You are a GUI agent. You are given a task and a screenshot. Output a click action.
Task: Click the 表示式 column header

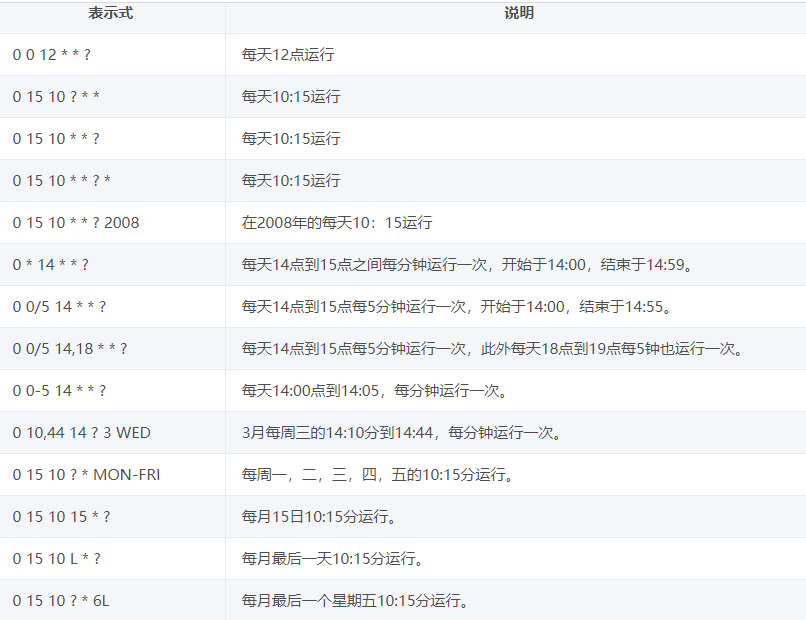(113, 13)
